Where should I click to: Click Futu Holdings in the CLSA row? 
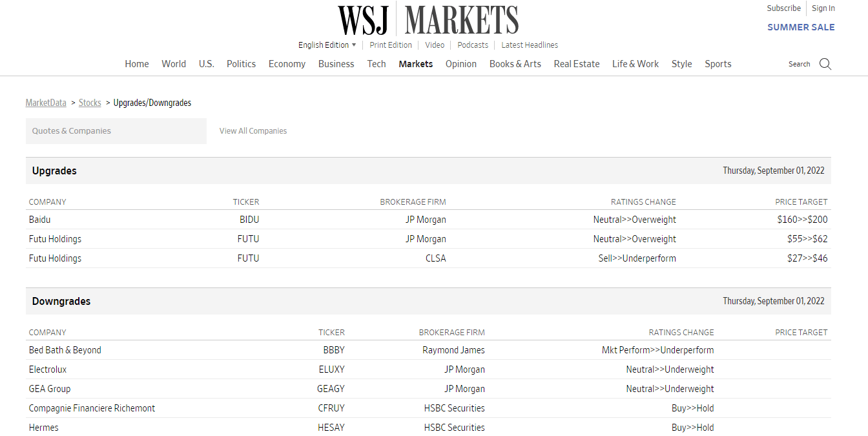tap(55, 258)
